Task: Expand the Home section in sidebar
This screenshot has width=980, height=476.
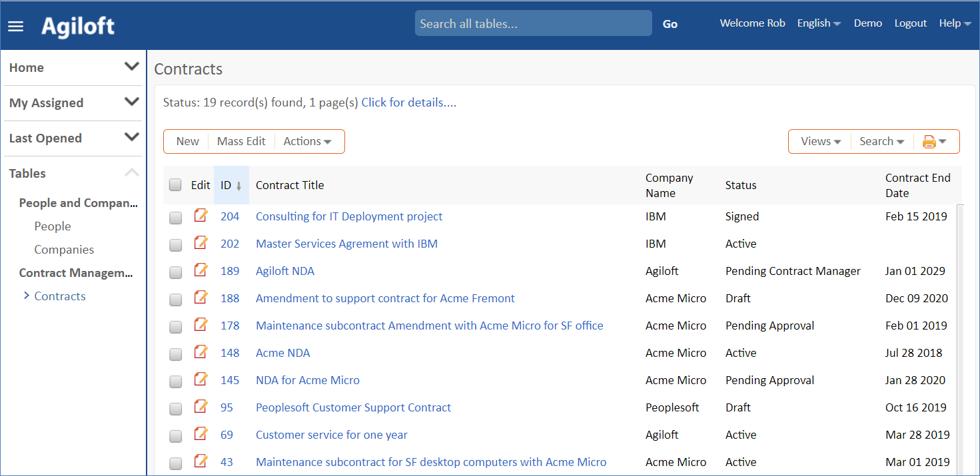Action: click(132, 67)
